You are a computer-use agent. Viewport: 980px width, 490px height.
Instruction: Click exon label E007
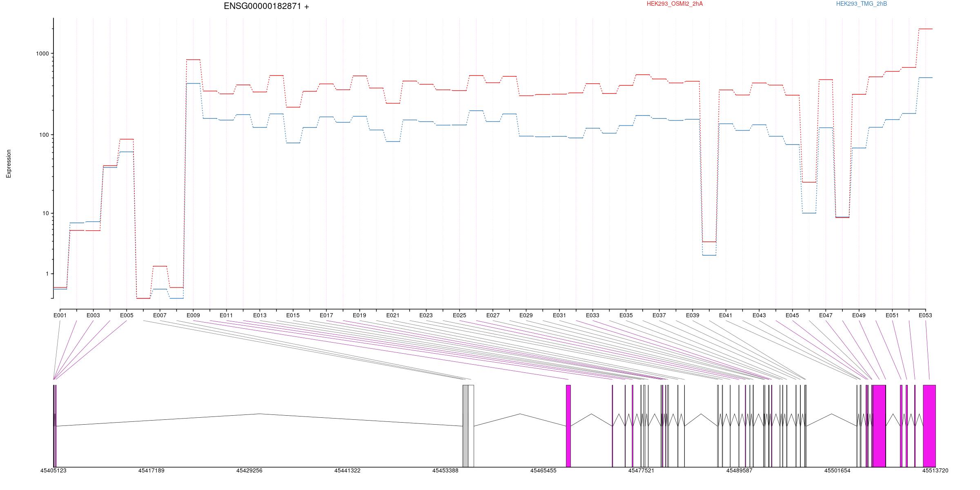pos(160,315)
